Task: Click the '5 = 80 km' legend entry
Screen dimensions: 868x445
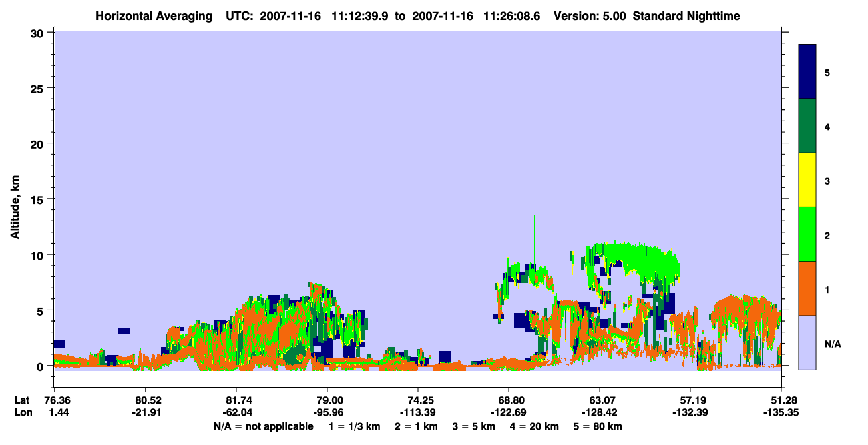Action: point(598,426)
